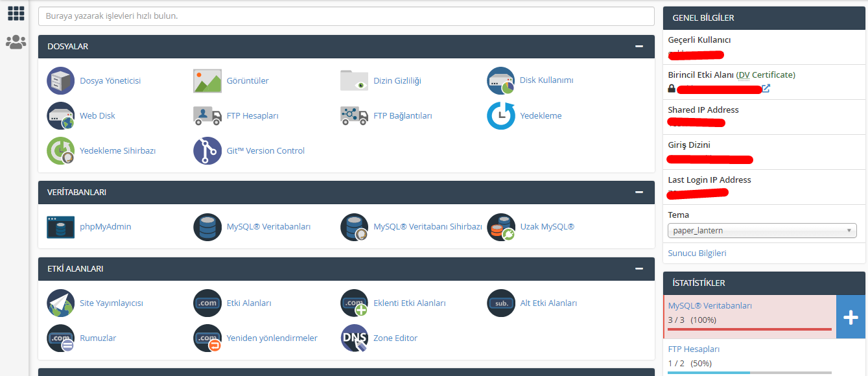Open the Site Yayımlayıcısı paper plane icon
The width and height of the screenshot is (868, 376).
coord(61,303)
